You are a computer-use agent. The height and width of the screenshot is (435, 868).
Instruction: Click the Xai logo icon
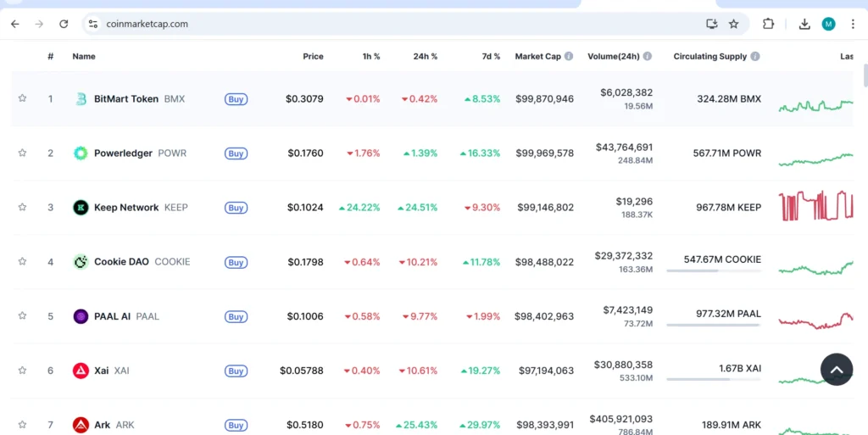(81, 371)
